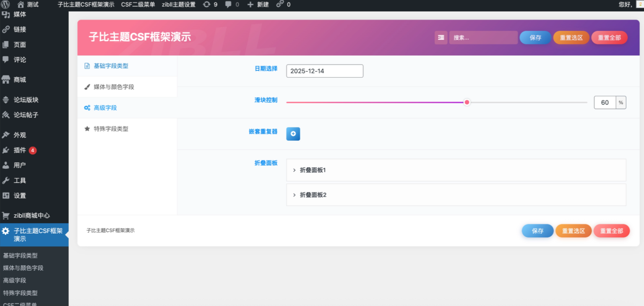Image resolution: width=644 pixels, height=306 pixels.
Task: Open 插件 in the sidebar
Action: tap(34, 150)
